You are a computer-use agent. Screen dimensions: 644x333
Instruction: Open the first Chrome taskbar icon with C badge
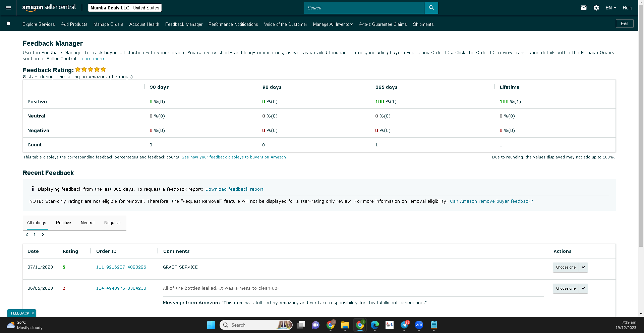pos(331,325)
